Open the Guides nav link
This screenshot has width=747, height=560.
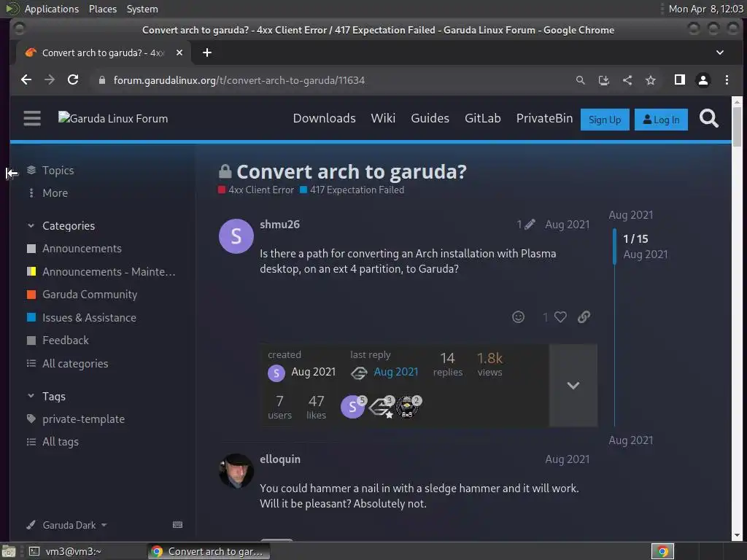430,118
